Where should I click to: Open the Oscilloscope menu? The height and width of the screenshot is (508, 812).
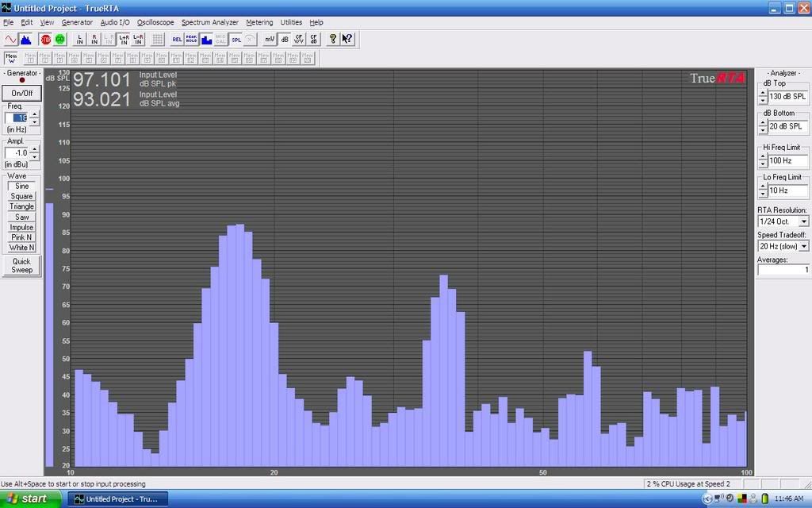point(155,22)
